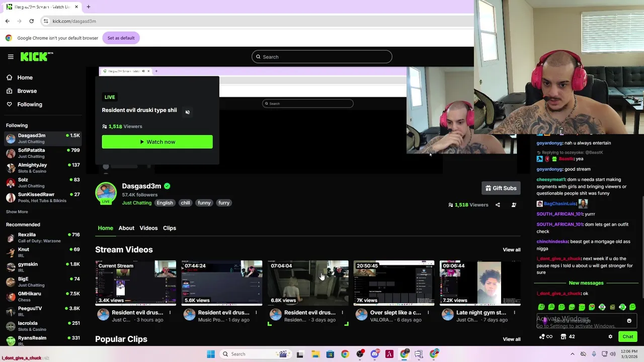View all Popular Clips
644x362 pixels.
point(511,339)
